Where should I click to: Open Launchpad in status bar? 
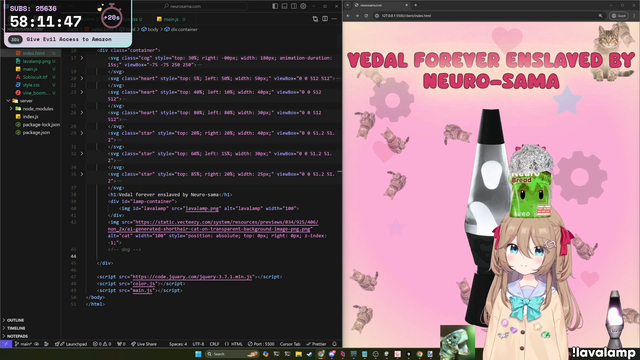71,344
